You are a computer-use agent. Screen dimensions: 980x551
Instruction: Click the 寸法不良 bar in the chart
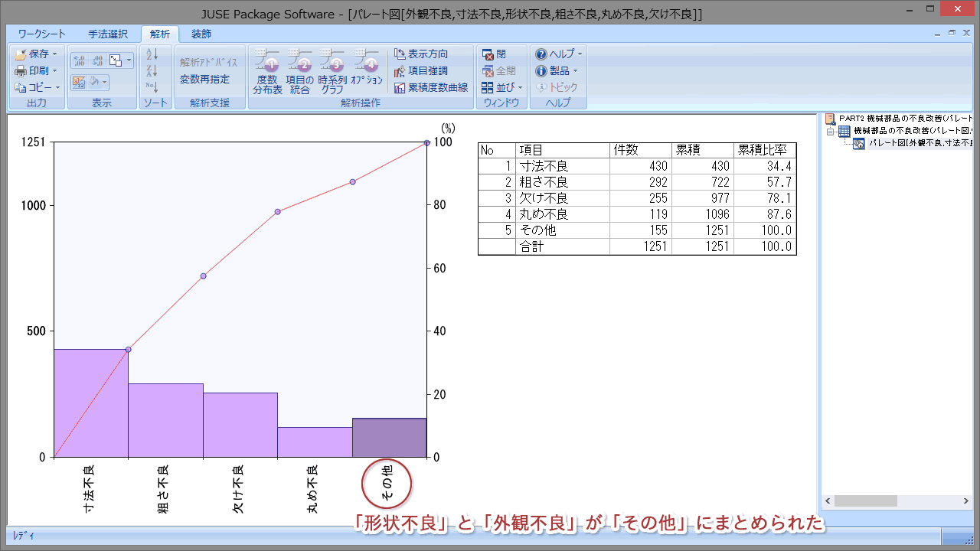coord(91,403)
